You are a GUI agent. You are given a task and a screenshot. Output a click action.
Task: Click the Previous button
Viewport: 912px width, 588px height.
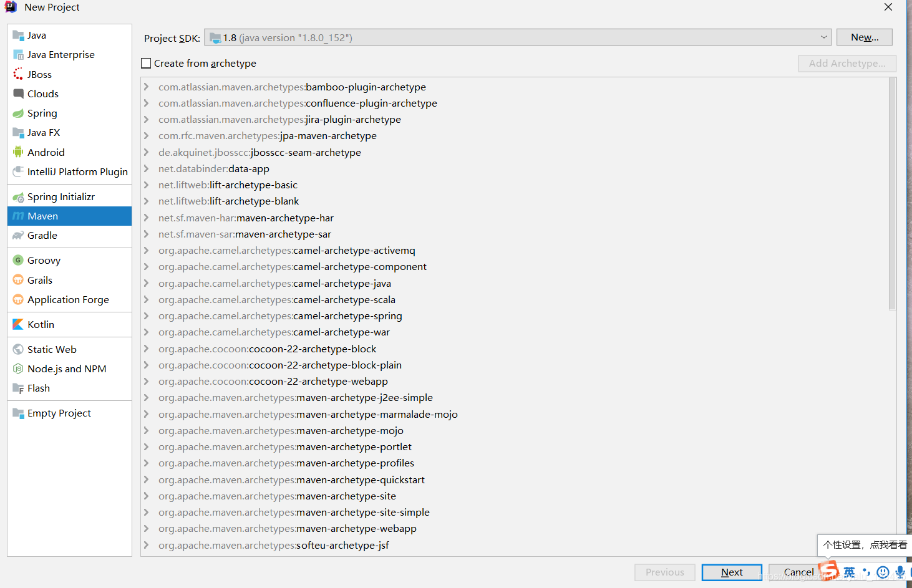(665, 572)
